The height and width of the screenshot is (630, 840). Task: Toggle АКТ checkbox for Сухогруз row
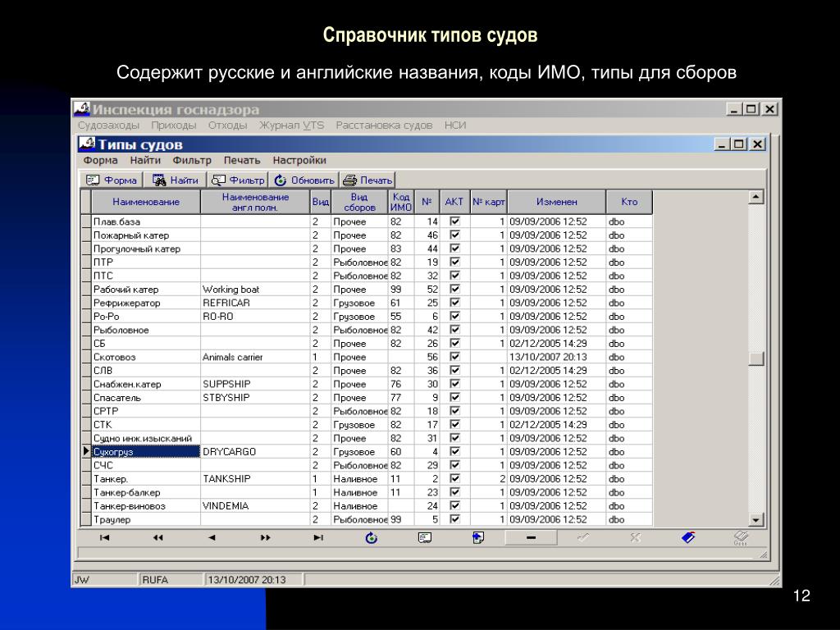[x=454, y=451]
